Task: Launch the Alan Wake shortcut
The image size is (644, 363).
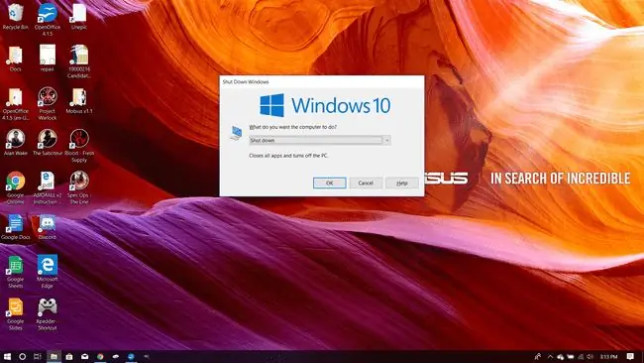Action: coord(15,143)
